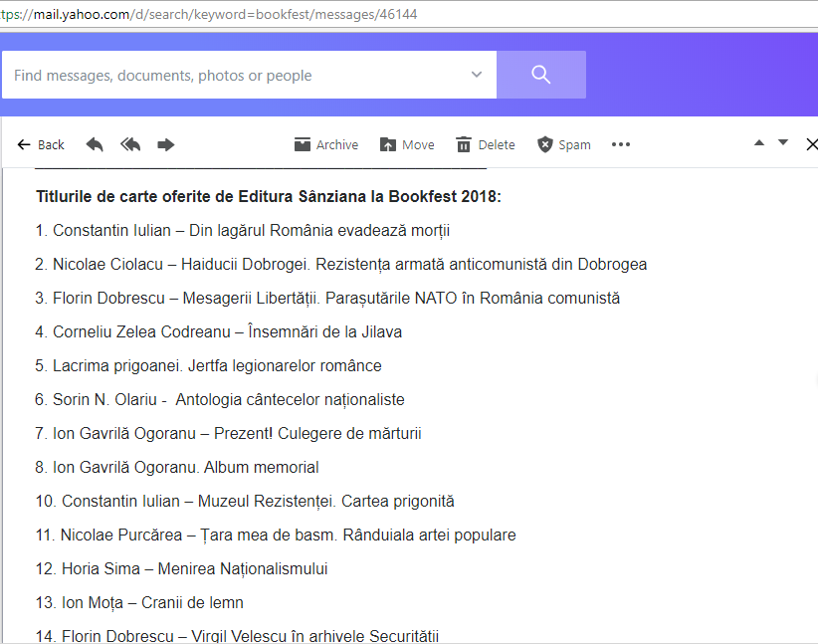Expand advanced search options chevron
This screenshot has height=644, width=818.
coord(477,75)
